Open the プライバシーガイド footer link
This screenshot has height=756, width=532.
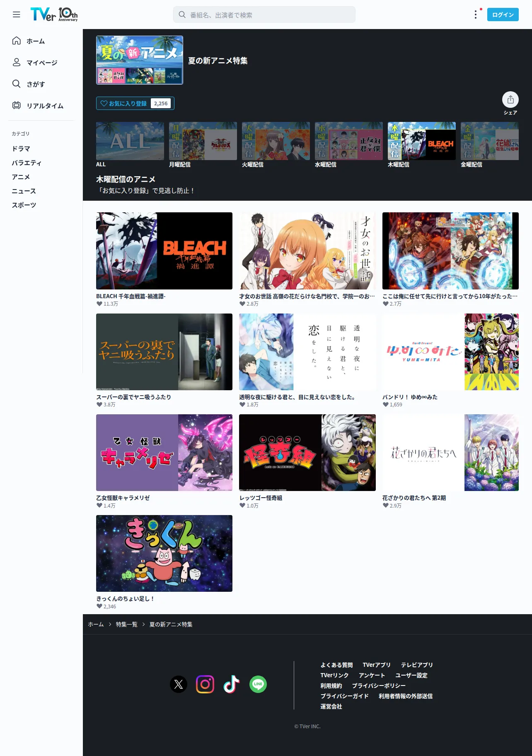click(344, 696)
